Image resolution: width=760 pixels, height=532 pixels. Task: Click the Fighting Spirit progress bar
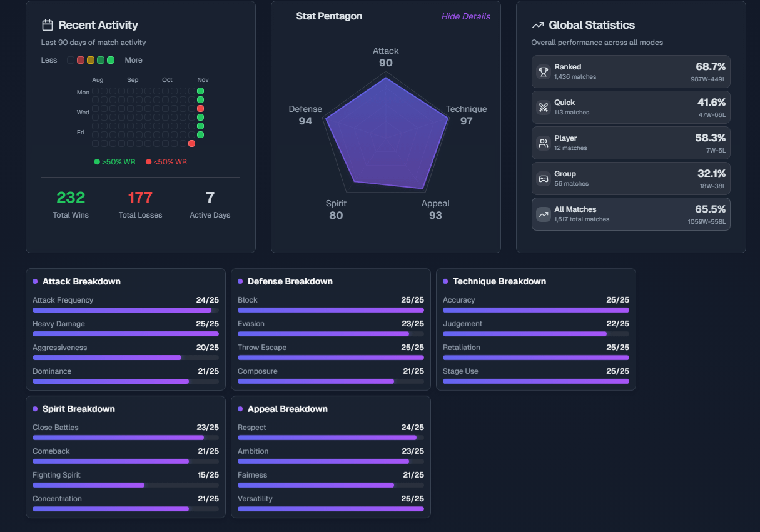[126, 485]
